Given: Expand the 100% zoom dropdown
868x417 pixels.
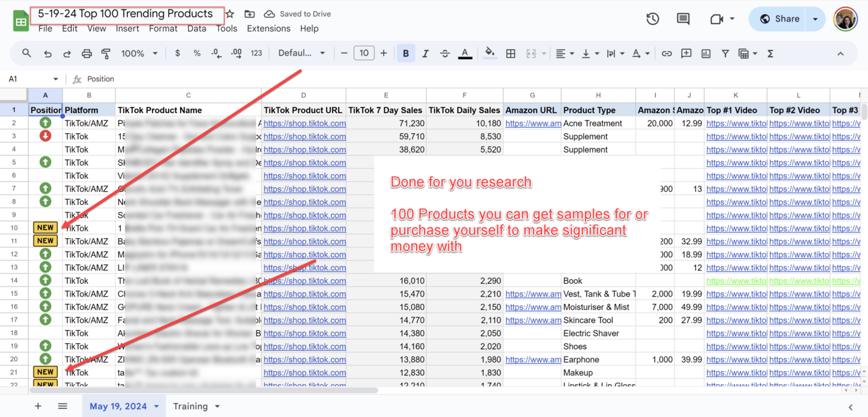Looking at the screenshot, I should click(x=139, y=53).
